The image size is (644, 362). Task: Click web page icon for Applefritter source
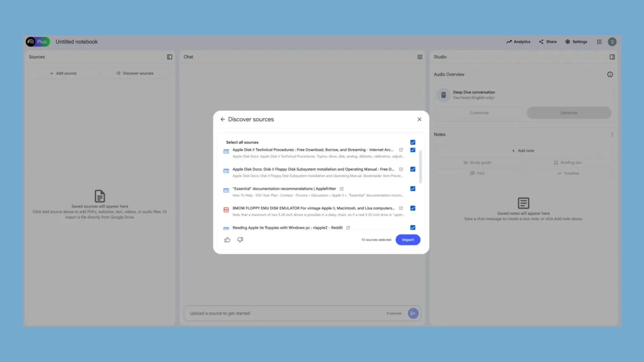(x=226, y=191)
